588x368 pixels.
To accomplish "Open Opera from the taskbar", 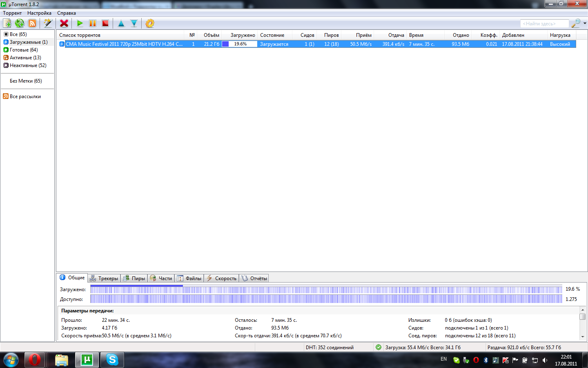I will [x=35, y=360].
